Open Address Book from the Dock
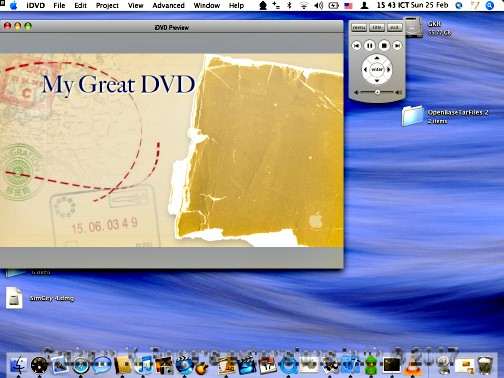504x378 pixels. coord(122,365)
